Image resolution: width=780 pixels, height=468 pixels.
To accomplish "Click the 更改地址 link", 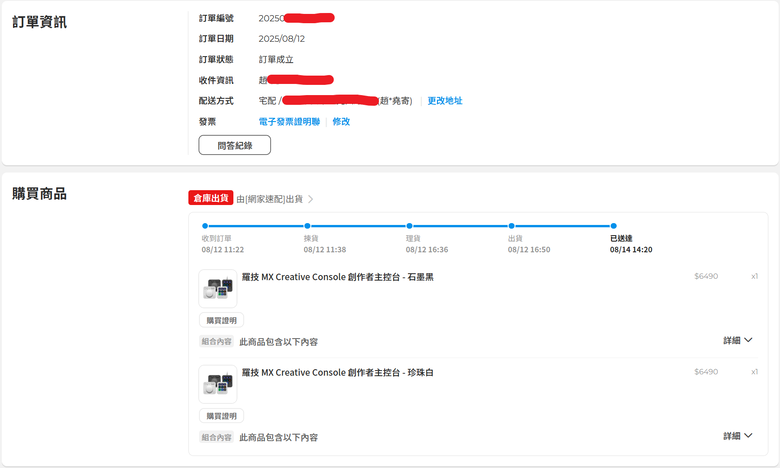I will (445, 101).
